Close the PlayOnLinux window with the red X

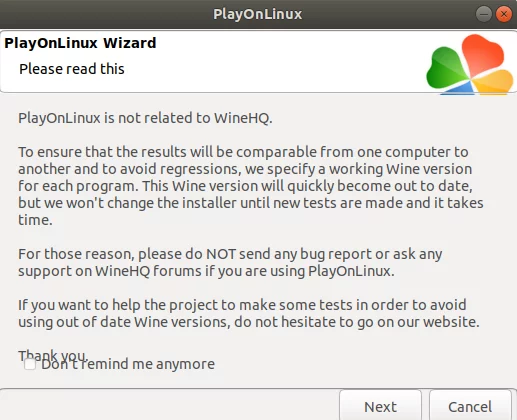(x=504, y=14)
